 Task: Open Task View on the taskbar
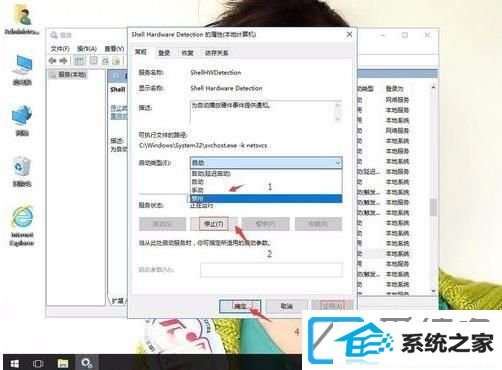coord(38,363)
